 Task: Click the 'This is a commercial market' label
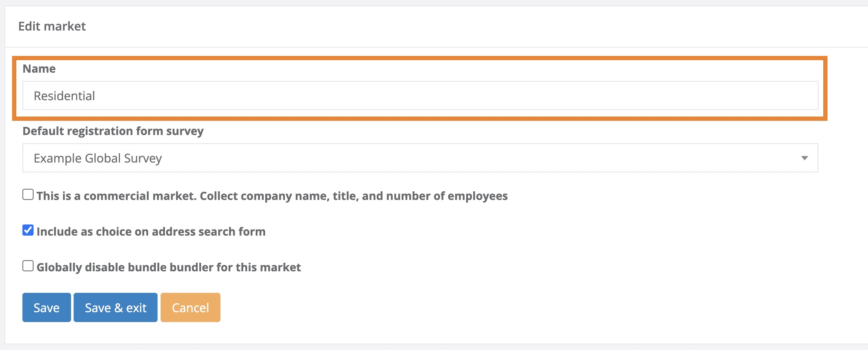pyautogui.click(x=272, y=196)
